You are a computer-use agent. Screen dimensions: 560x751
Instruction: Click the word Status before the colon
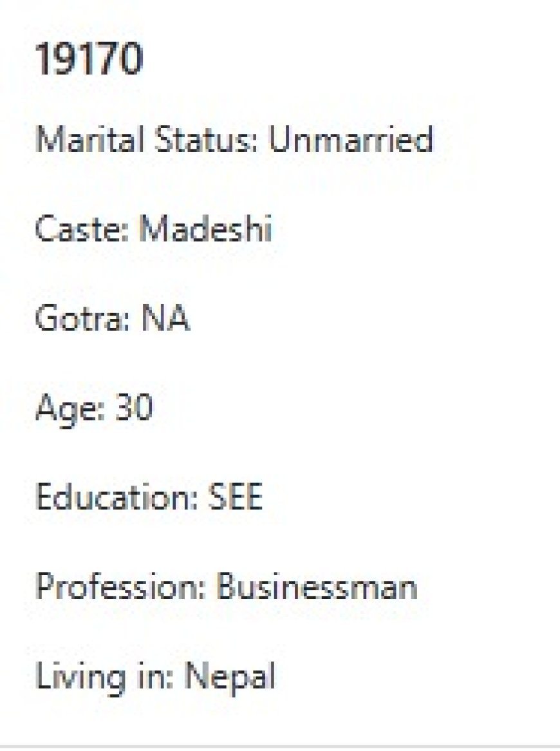click(191, 139)
